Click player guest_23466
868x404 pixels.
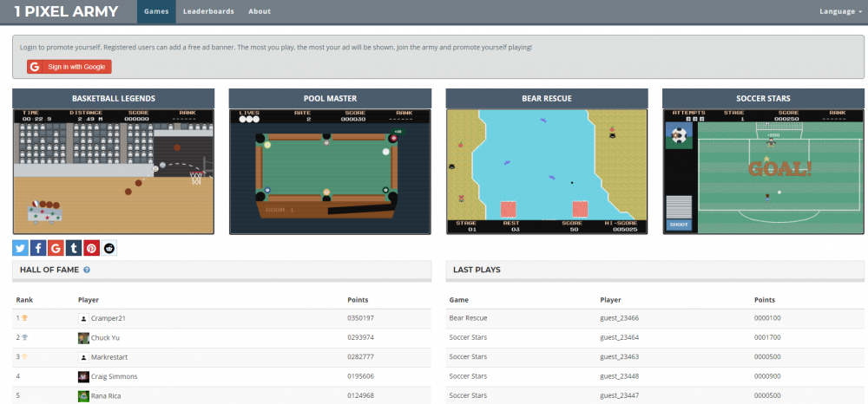point(620,318)
